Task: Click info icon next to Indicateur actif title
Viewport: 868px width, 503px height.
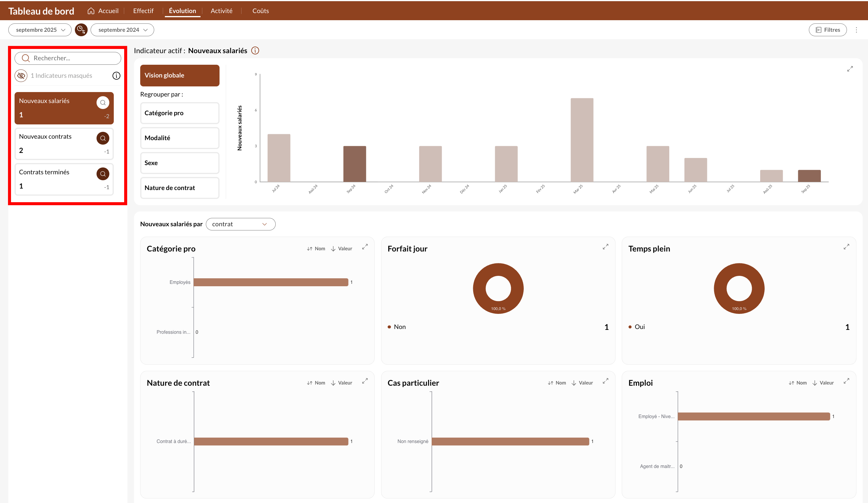Action: [255, 50]
